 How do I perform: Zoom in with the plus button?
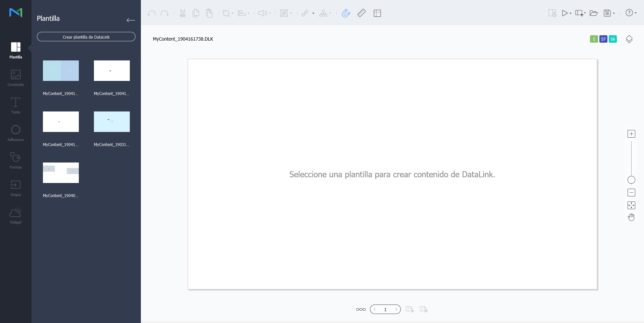(631, 134)
